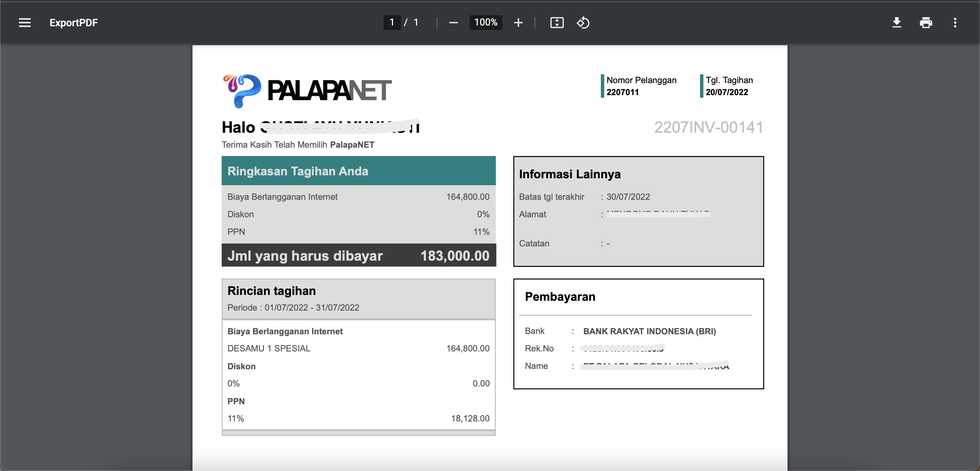Download the PDF file
Screen dimensions: 980x471
coord(897,23)
